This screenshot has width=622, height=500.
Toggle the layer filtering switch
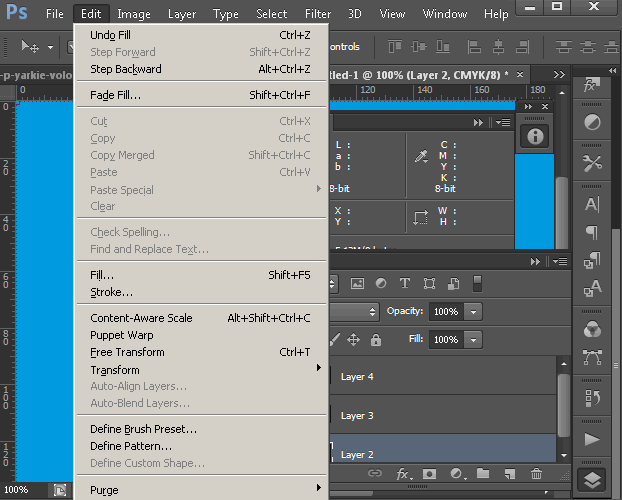tap(478, 283)
